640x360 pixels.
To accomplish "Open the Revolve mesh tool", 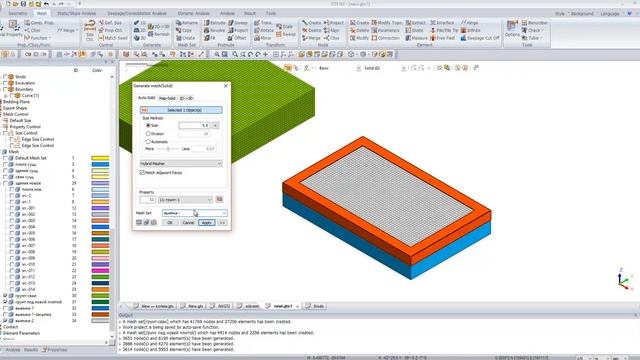I will 215,30.
